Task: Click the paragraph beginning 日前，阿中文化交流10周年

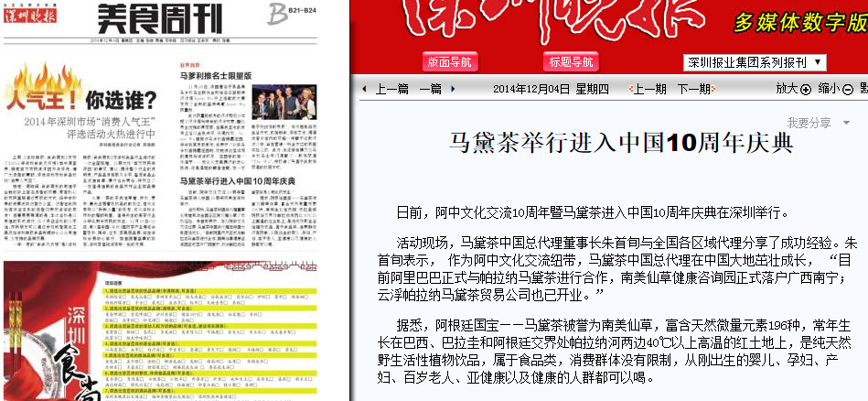Action: (x=593, y=212)
